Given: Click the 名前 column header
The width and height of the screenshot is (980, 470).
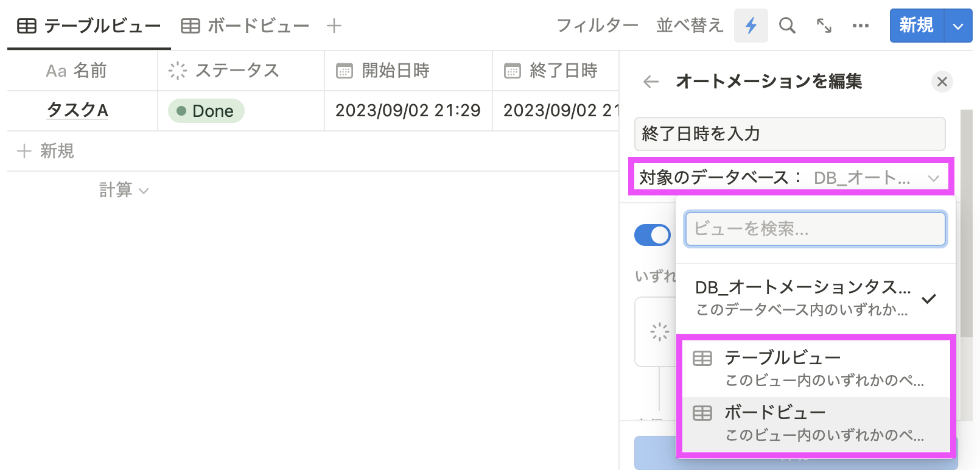Looking at the screenshot, I should [x=82, y=71].
